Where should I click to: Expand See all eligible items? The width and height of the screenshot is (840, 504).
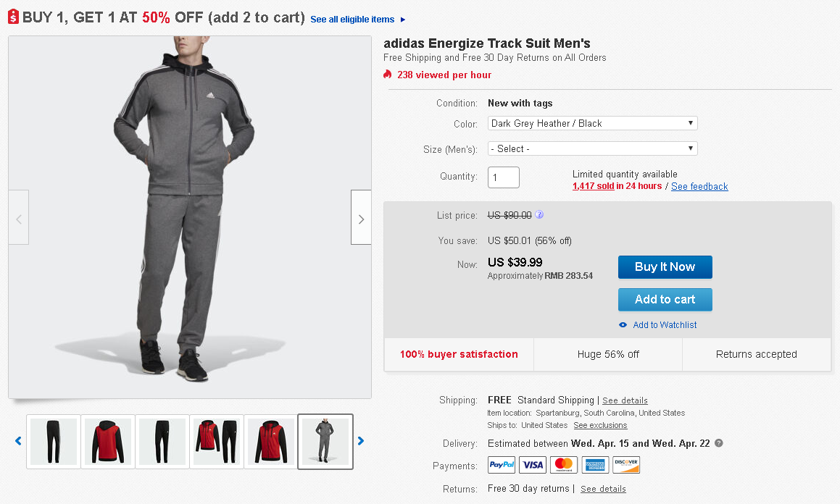pyautogui.click(x=358, y=20)
